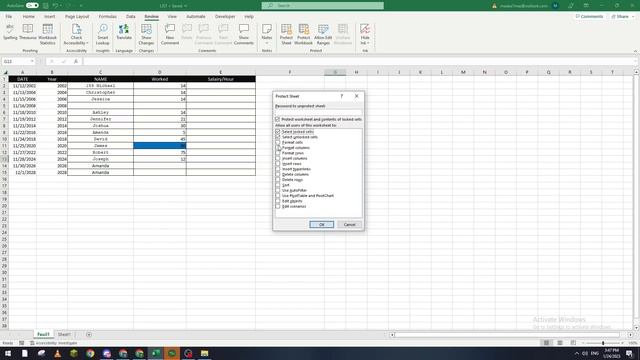Image resolution: width=640 pixels, height=360 pixels.
Task: Add a New Comment
Action: pos(170,34)
